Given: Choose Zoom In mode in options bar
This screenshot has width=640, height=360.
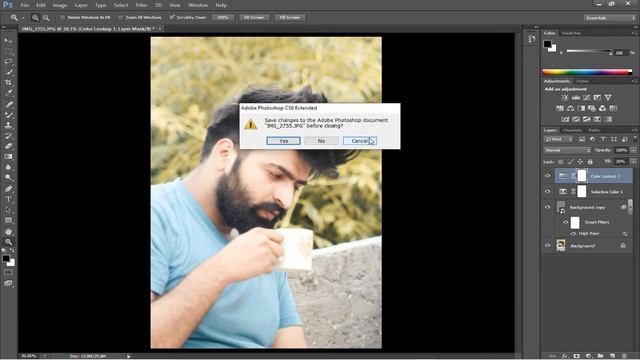Looking at the screenshot, I should [x=36, y=18].
